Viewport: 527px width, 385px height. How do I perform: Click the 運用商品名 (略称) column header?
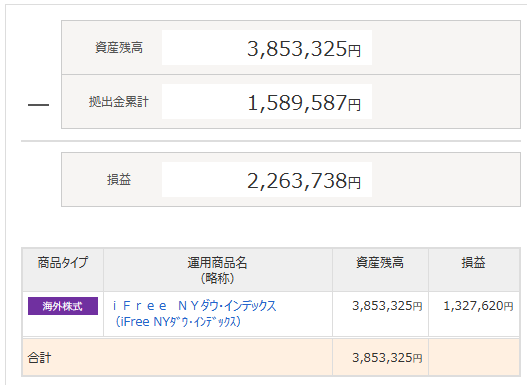pos(217,270)
